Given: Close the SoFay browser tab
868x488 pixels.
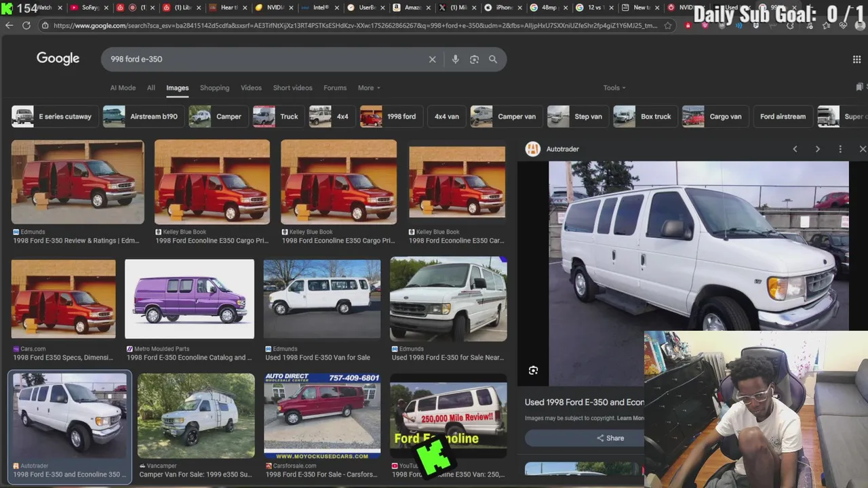Looking at the screenshot, I should (x=106, y=7).
